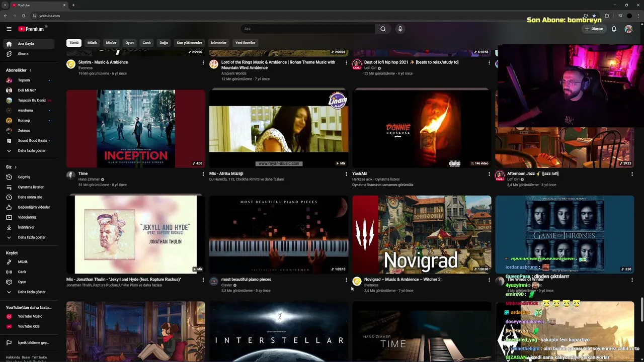Open the hamburger guide menu
The image size is (644, 362).
tap(9, 29)
